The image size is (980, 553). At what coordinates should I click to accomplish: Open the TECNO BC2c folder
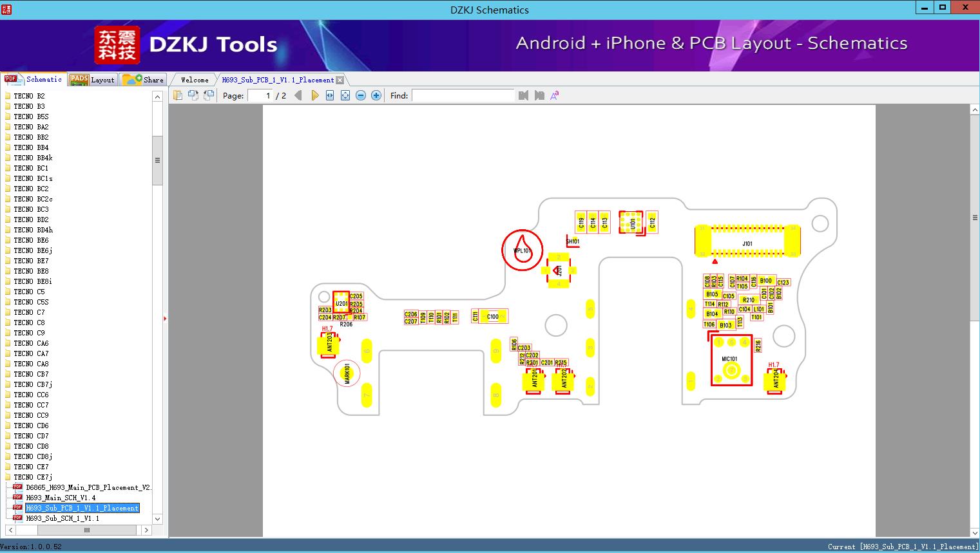click(x=33, y=199)
